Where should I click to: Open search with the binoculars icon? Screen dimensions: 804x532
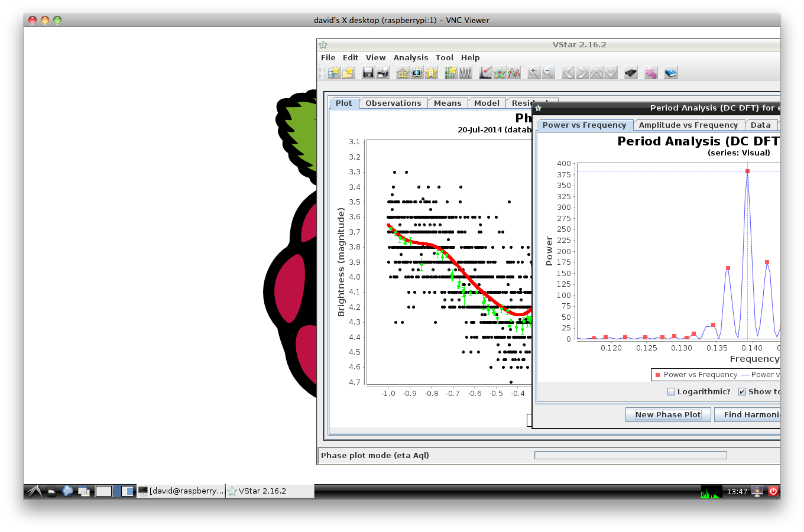631,73
